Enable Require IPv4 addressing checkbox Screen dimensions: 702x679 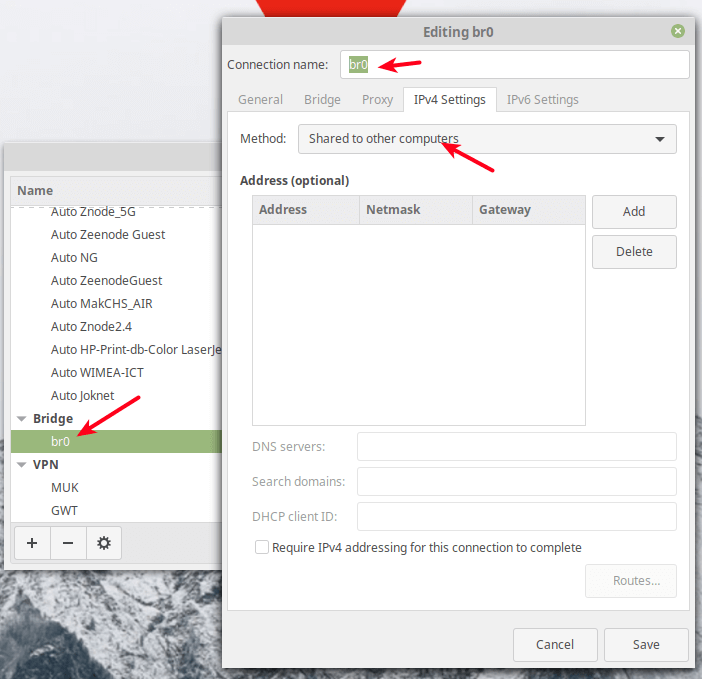pyautogui.click(x=261, y=547)
